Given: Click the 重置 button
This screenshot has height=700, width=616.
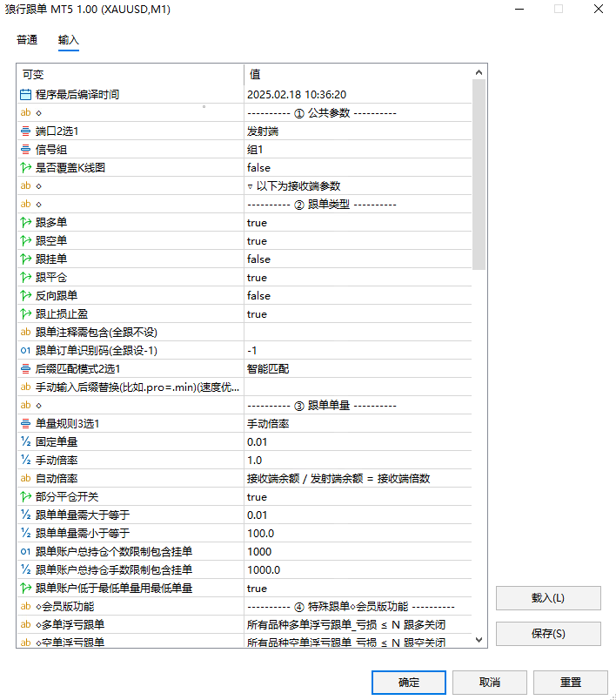Looking at the screenshot, I should point(571,682).
